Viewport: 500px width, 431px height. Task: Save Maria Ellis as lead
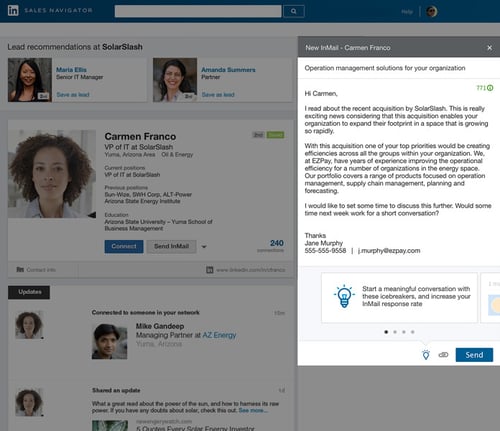click(x=73, y=95)
